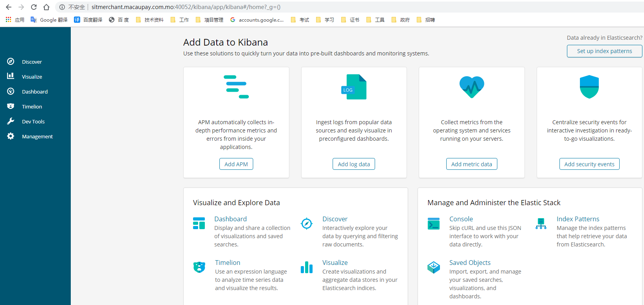The width and height of the screenshot is (644, 305).
Task: Click the 'Data already in Elasticsearch?' text
Action: point(604,38)
